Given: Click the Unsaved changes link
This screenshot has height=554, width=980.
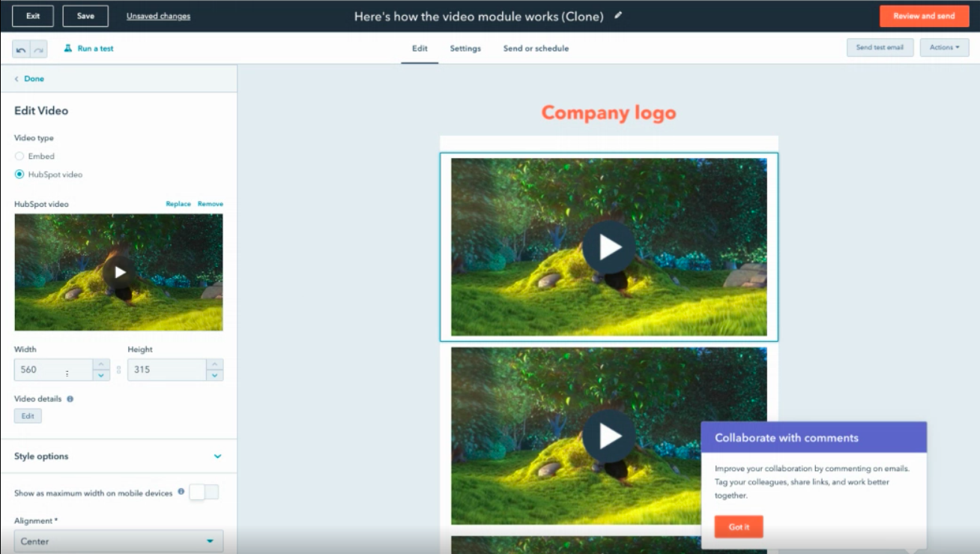Looking at the screenshot, I should pos(158,16).
